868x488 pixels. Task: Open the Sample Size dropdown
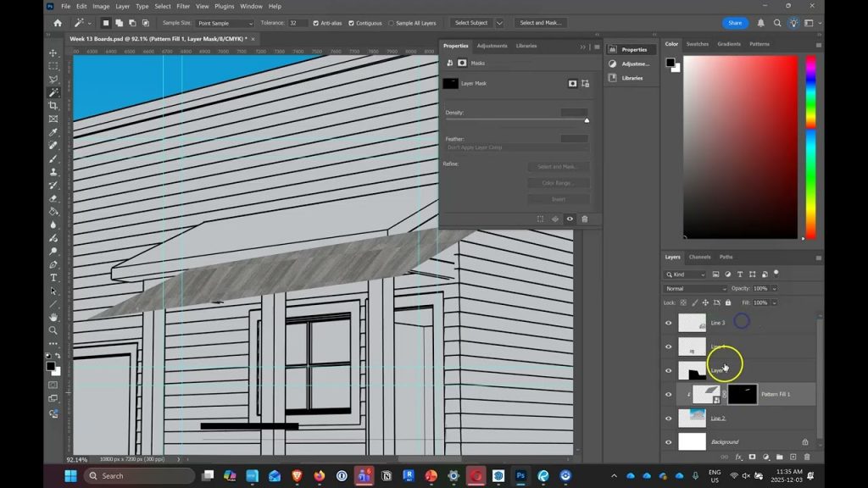point(224,23)
